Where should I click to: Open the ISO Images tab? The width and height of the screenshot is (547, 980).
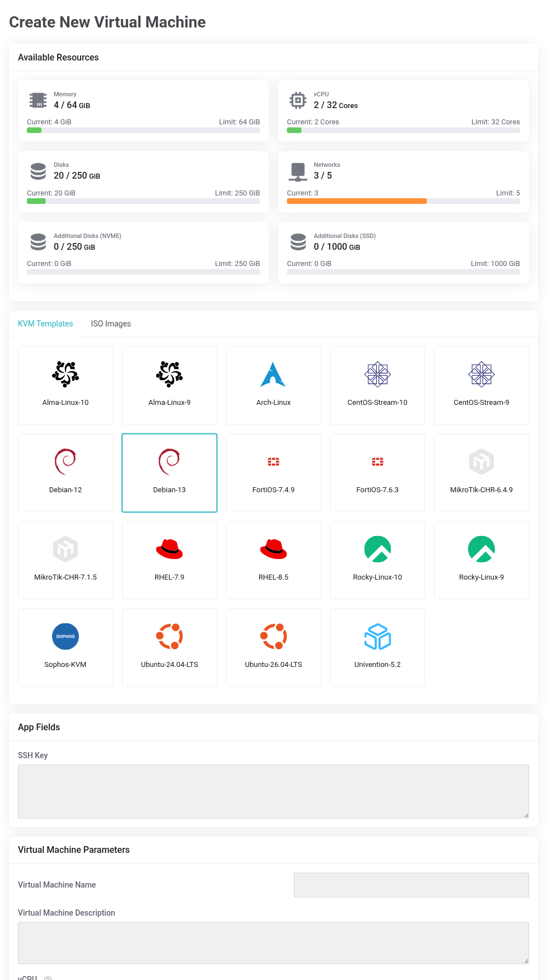[111, 324]
